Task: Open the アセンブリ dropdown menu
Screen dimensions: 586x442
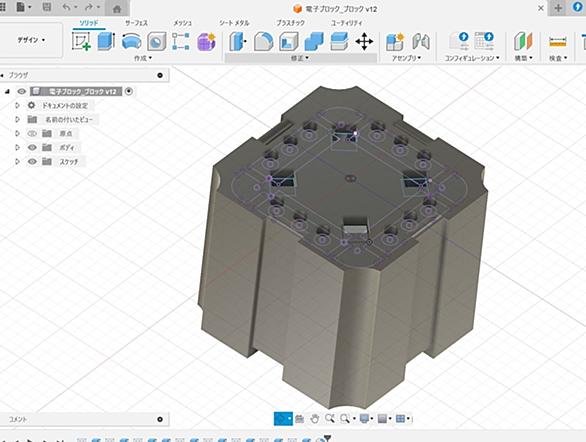Action: 406,58
